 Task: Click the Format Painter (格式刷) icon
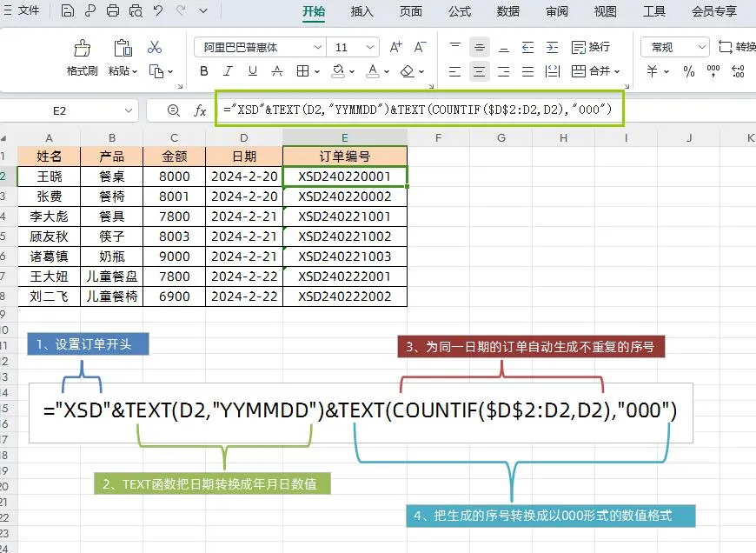pyautogui.click(x=83, y=49)
